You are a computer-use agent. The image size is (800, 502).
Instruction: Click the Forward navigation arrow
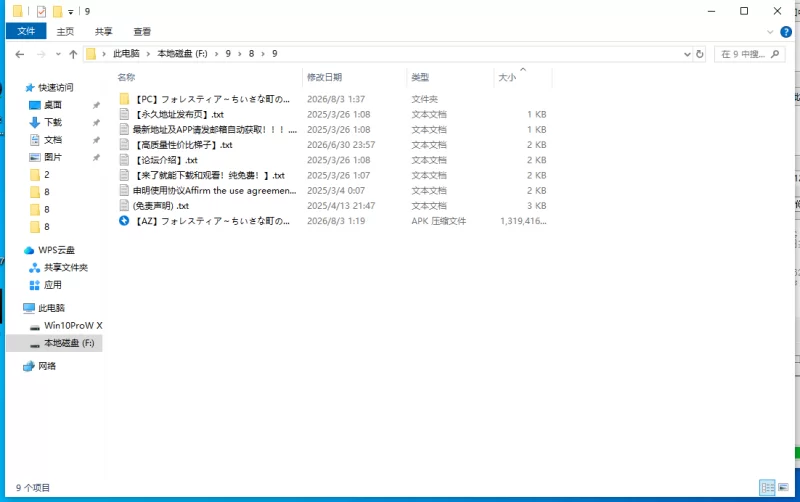coord(41,54)
